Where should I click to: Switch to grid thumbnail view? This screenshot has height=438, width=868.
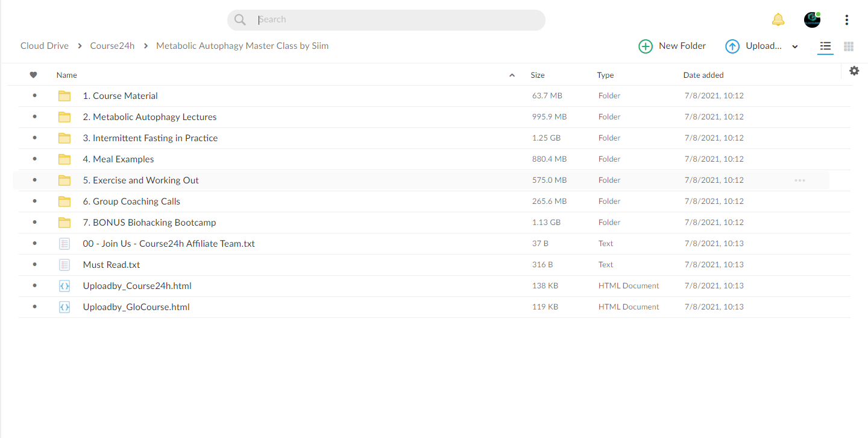point(849,46)
